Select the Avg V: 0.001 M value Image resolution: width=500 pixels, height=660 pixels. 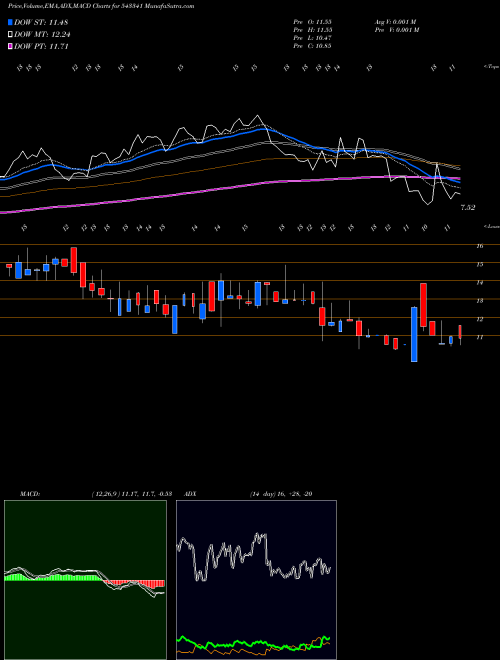[396, 22]
